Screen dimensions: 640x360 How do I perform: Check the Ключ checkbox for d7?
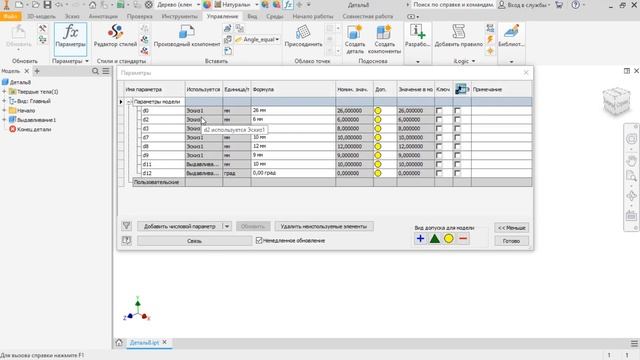click(x=439, y=138)
